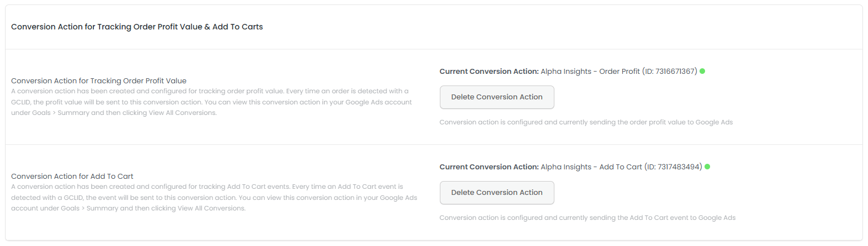Click 'Alpha Insights - Order Profit' conversion name

(x=590, y=71)
